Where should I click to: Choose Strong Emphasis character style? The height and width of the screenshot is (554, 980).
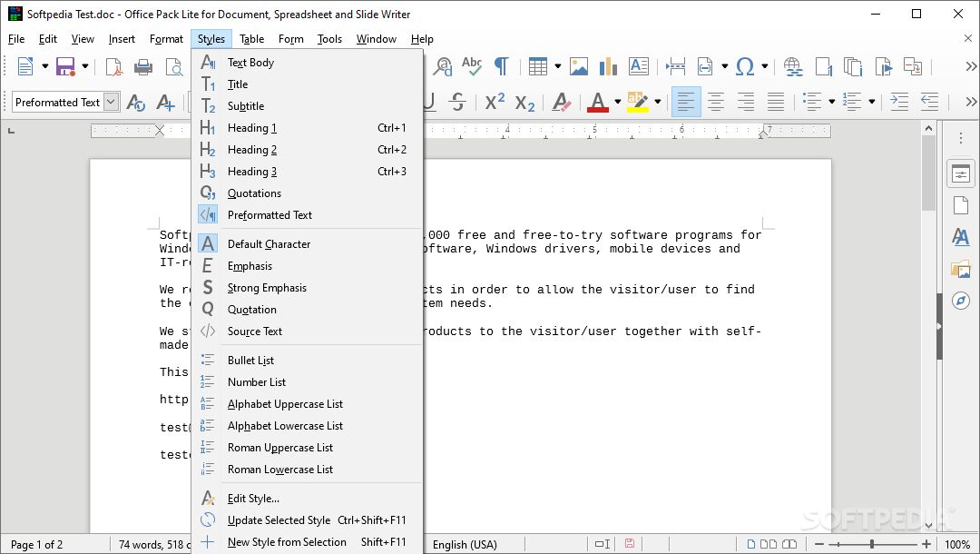click(308, 288)
